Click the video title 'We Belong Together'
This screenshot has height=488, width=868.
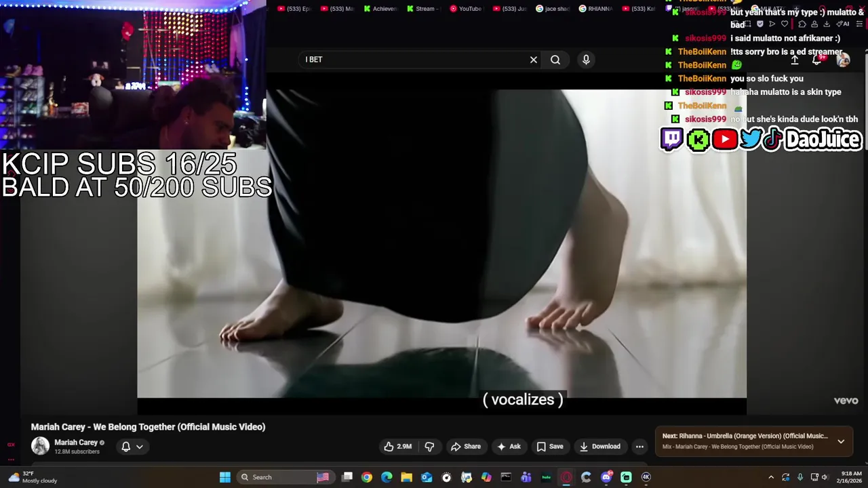click(x=148, y=427)
